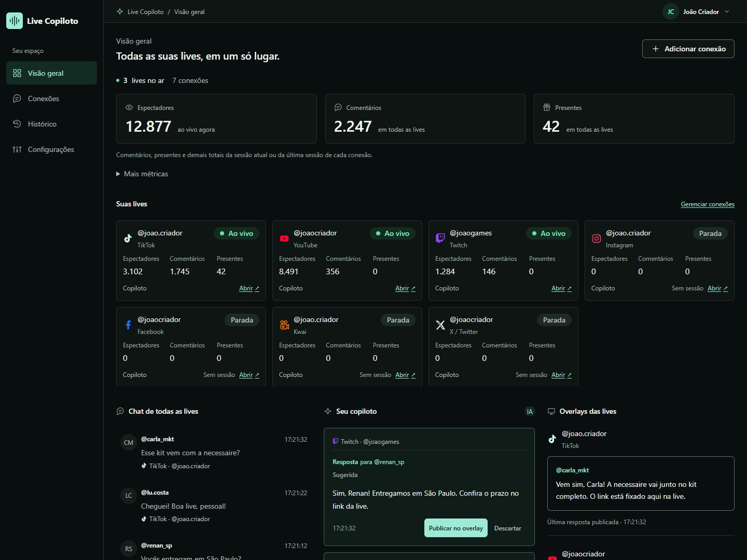The width and height of the screenshot is (747, 560).
Task: Open Conexões in the sidebar
Action: [51, 99]
